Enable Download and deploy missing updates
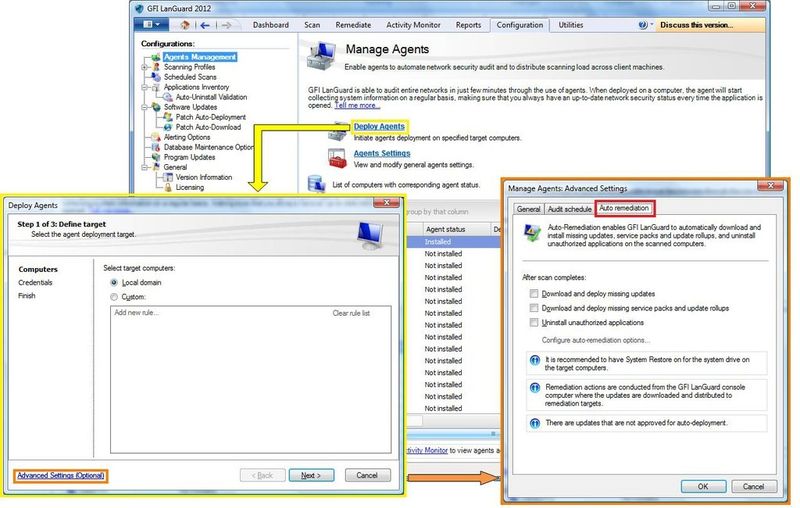This screenshot has height=508, width=800. pyautogui.click(x=534, y=294)
